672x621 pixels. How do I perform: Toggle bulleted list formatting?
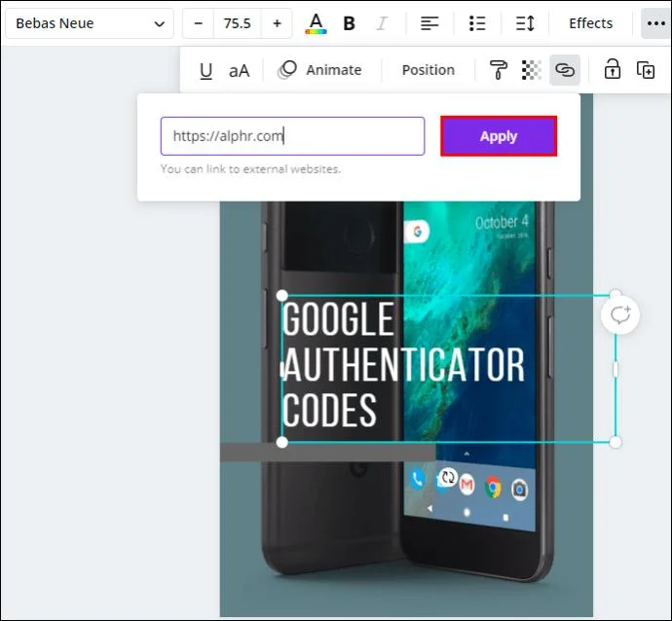477,23
